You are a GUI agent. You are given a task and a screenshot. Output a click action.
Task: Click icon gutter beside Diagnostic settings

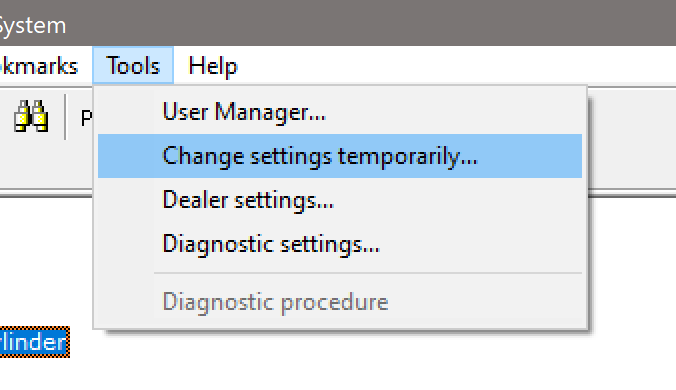[126, 244]
